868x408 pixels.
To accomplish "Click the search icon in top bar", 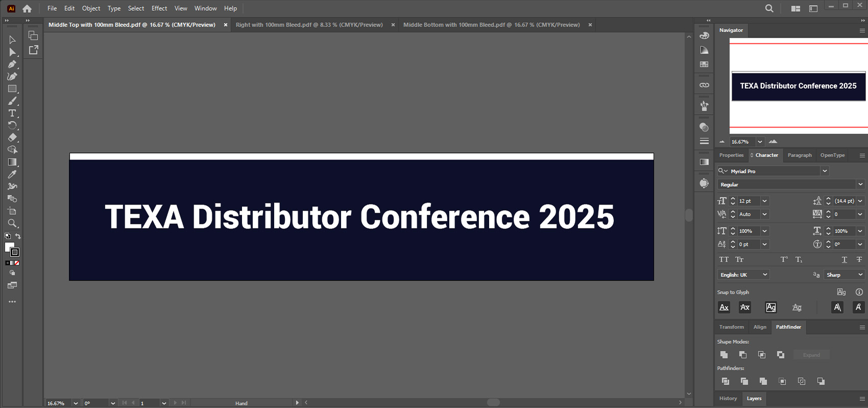I will coord(769,8).
